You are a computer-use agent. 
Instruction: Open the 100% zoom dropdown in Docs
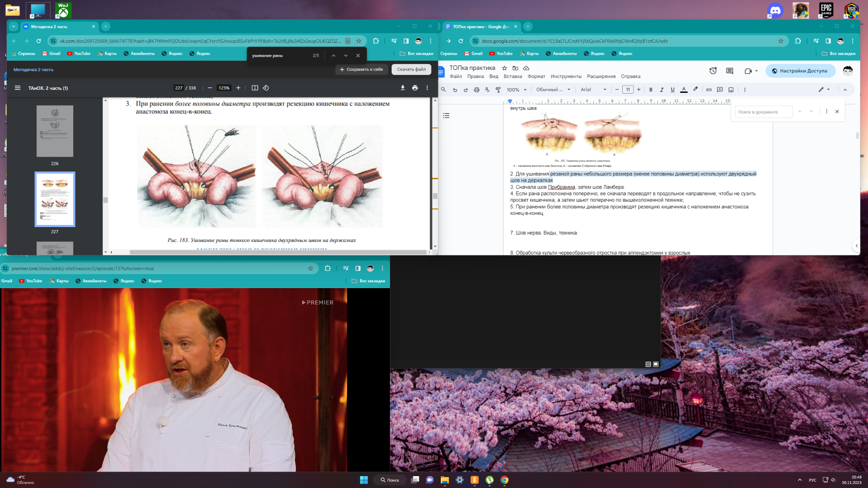pyautogui.click(x=517, y=89)
